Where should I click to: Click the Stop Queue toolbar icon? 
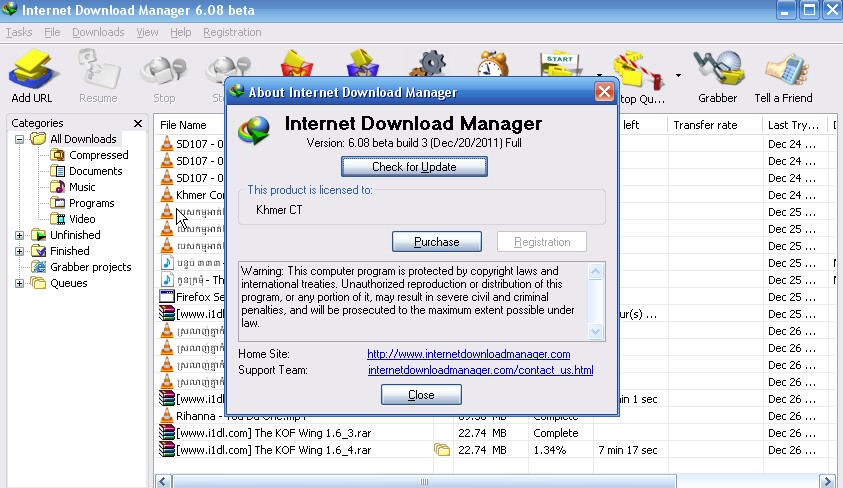[641, 75]
